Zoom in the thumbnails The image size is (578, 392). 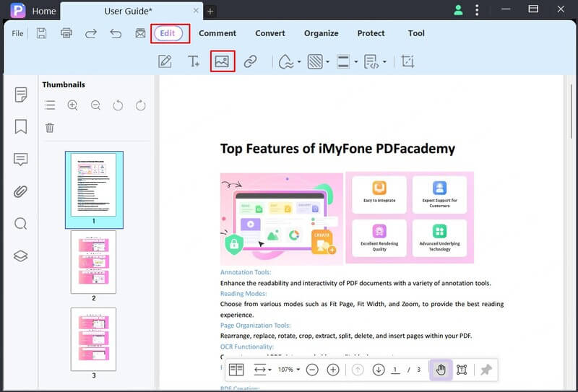(73, 105)
